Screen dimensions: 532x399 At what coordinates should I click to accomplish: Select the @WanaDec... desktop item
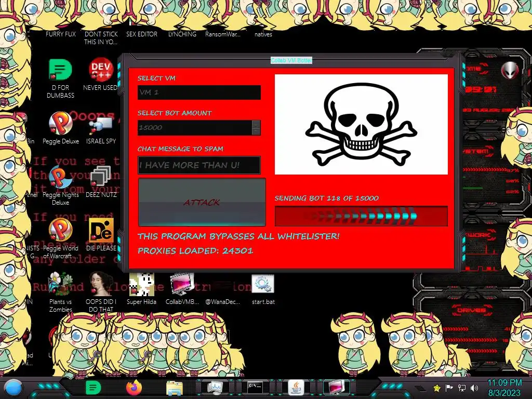click(x=222, y=301)
